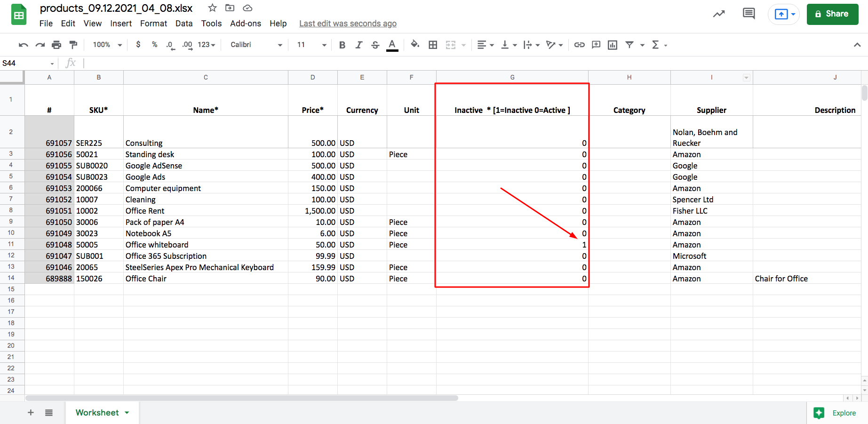Open the Help menu
The image size is (868, 424).
click(x=278, y=24)
